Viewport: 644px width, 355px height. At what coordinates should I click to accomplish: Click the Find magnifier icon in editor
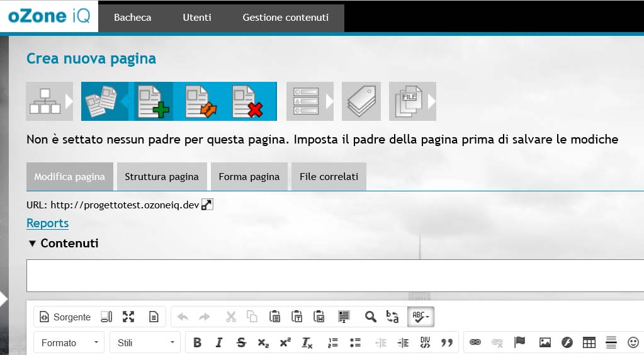click(371, 317)
